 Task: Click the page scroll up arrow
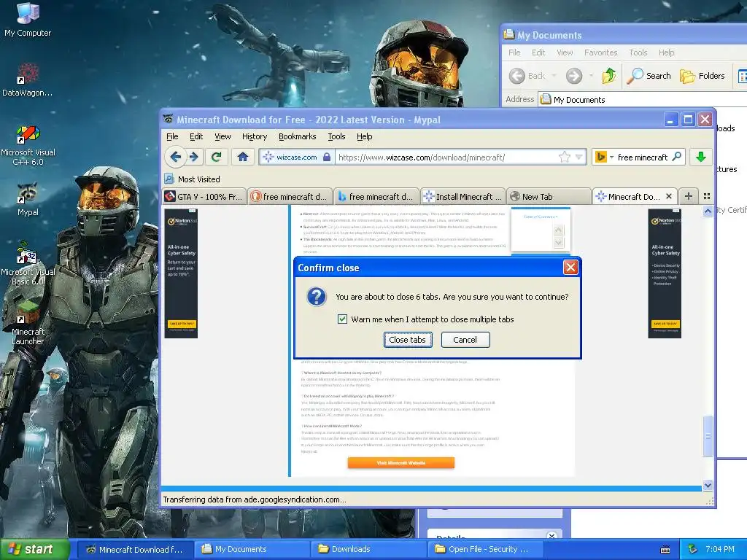708,211
